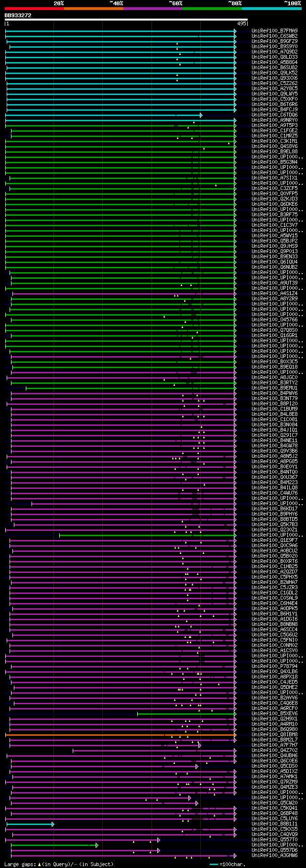Select the UniRef100_B6KD17 label
The image size is (306, 868).
pos(274,508)
